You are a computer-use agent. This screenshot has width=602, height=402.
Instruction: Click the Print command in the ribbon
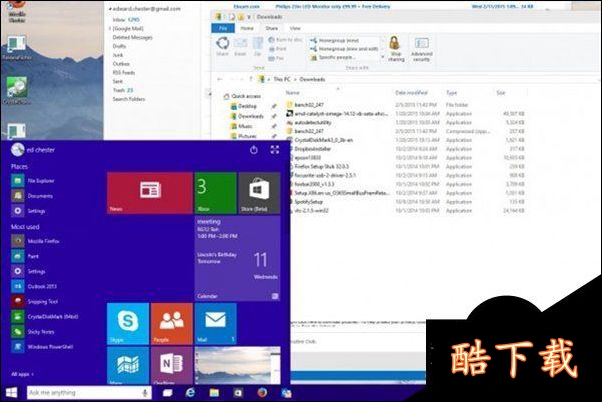click(x=277, y=49)
